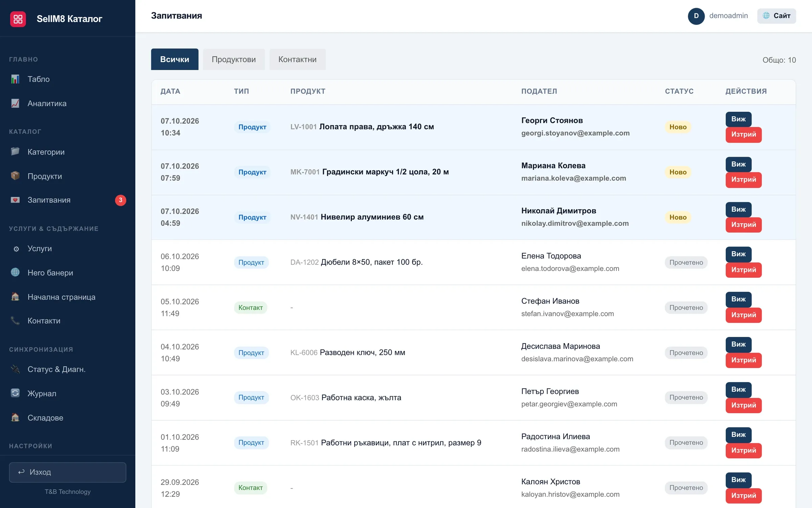The image size is (812, 508).
Task: Click product Лопата права, дръжка 140 см
Action: coord(376,127)
